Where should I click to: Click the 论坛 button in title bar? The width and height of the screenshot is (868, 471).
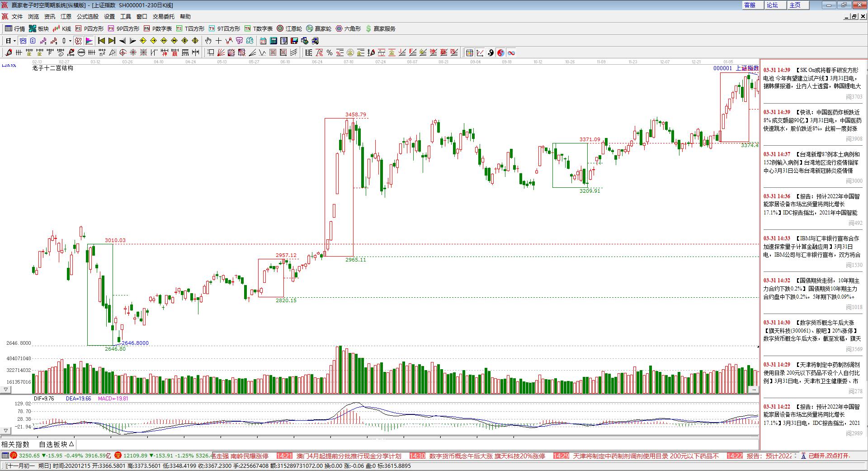coord(772,5)
